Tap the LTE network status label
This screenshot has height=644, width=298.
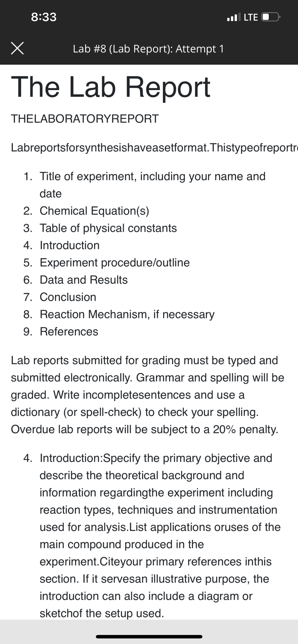[x=251, y=17]
